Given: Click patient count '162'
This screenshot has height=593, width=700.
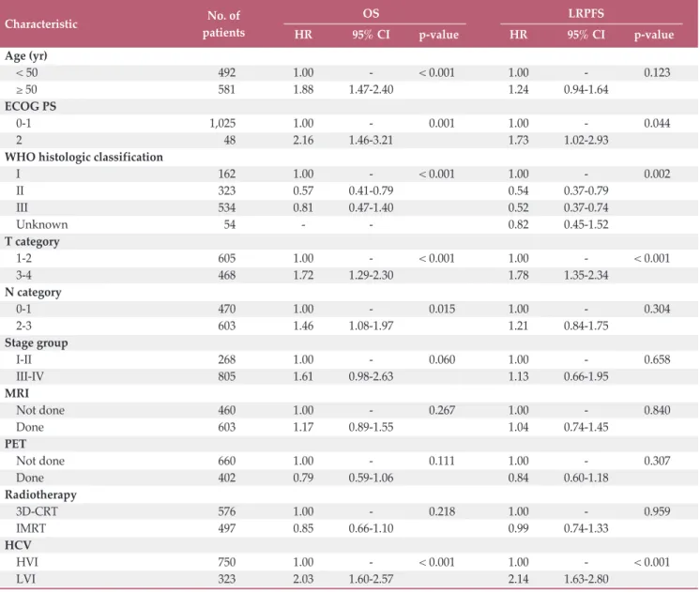Looking at the screenshot, I should (227, 175).
